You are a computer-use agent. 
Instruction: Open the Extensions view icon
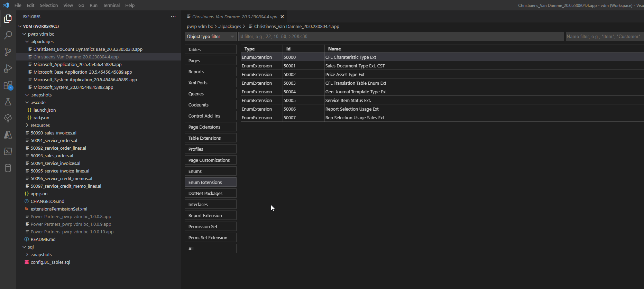click(x=8, y=85)
